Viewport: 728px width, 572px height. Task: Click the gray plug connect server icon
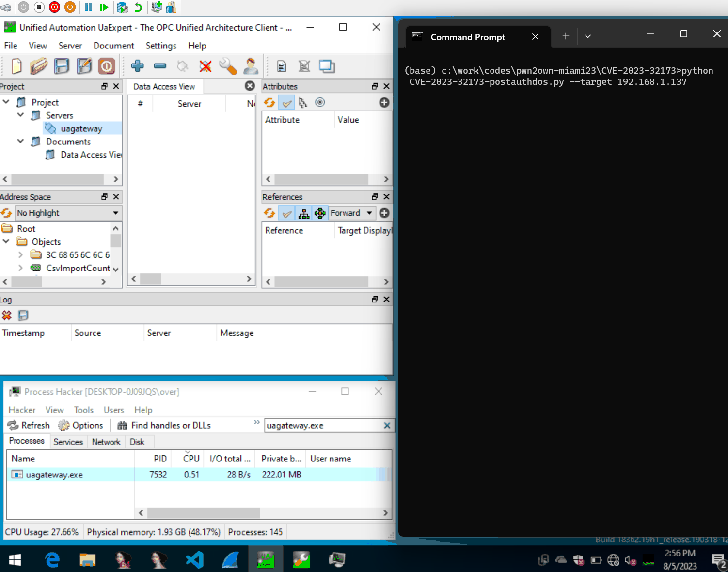[183, 66]
